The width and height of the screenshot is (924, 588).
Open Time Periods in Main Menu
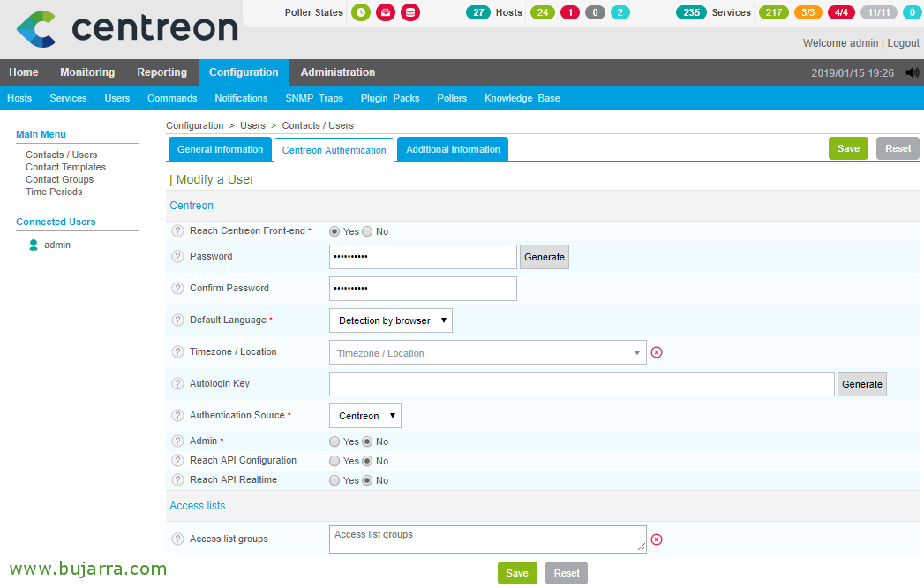(54, 192)
